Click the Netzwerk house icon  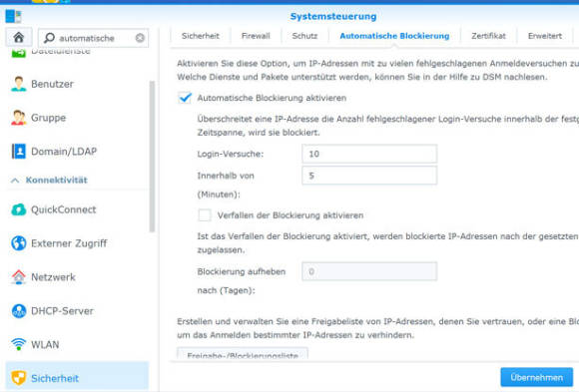(x=18, y=277)
